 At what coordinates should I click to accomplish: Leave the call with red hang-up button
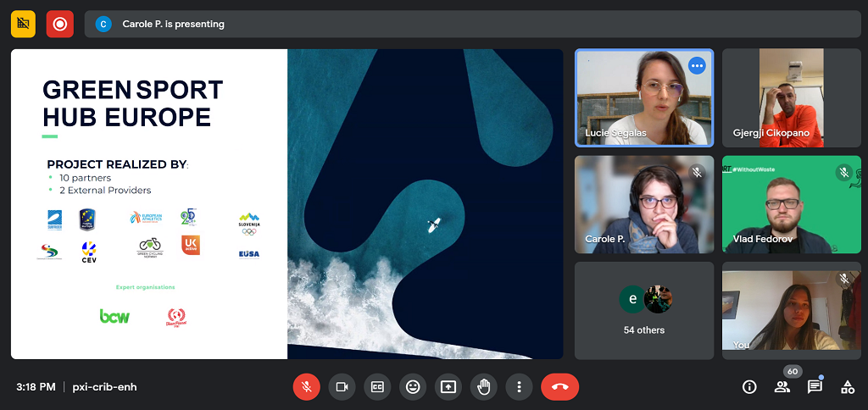[559, 387]
